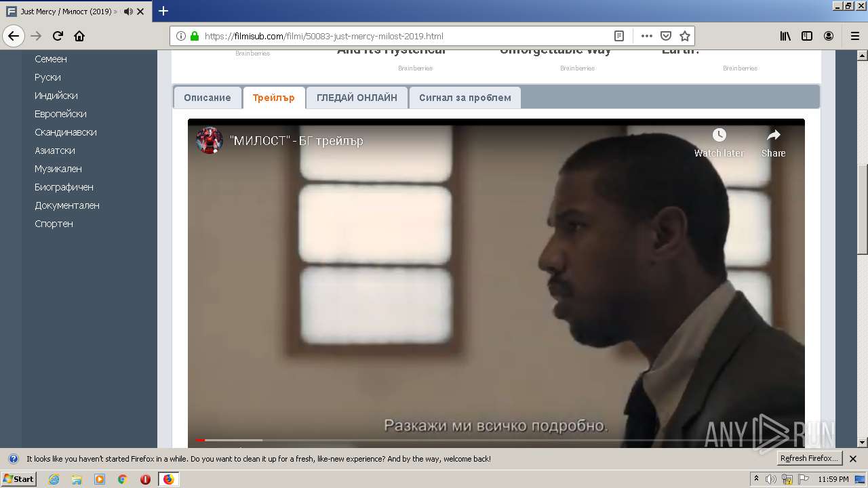Open the Индийски category

pyautogui.click(x=56, y=96)
